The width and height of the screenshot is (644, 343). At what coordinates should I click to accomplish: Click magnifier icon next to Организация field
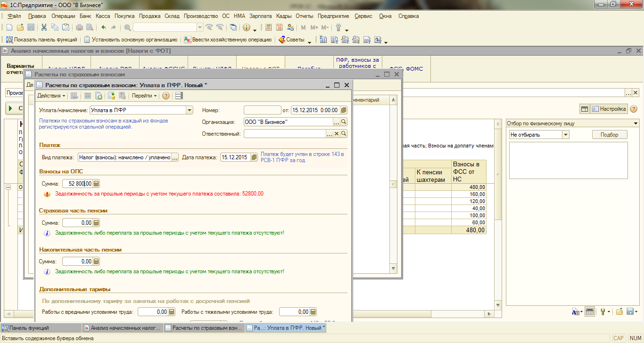point(344,122)
